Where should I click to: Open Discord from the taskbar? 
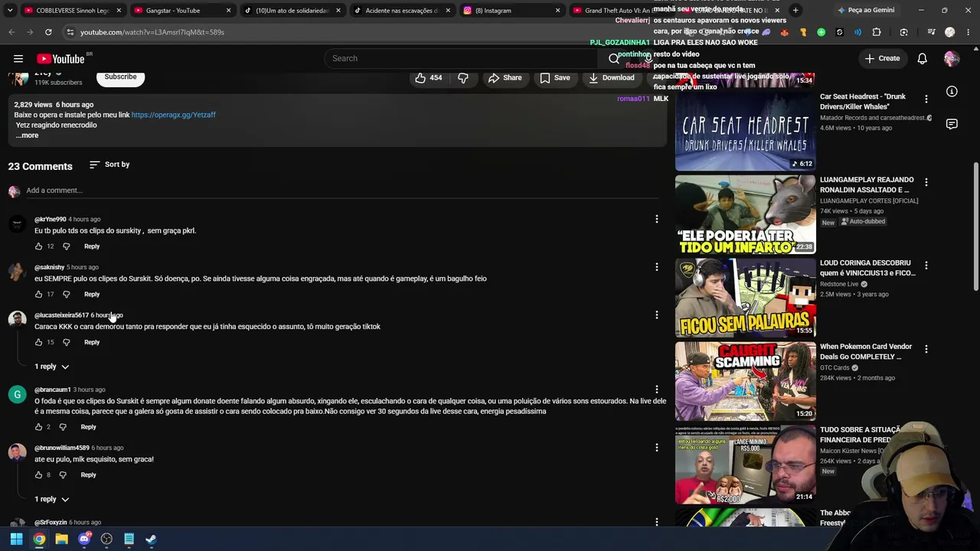84,539
